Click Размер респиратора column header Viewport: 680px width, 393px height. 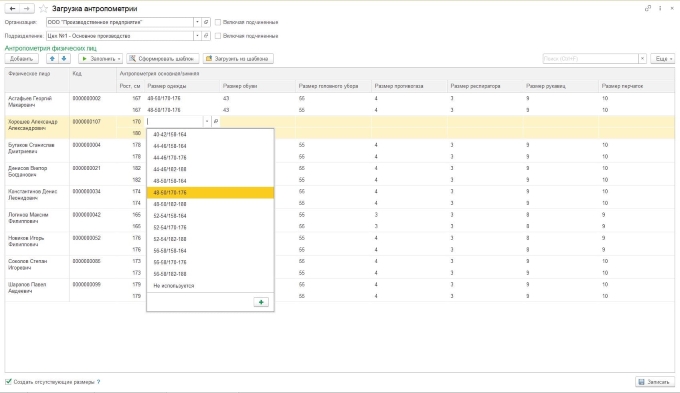coord(485,86)
